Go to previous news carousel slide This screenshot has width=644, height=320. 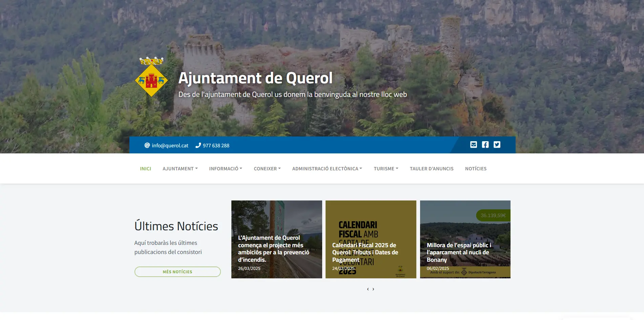tap(368, 289)
